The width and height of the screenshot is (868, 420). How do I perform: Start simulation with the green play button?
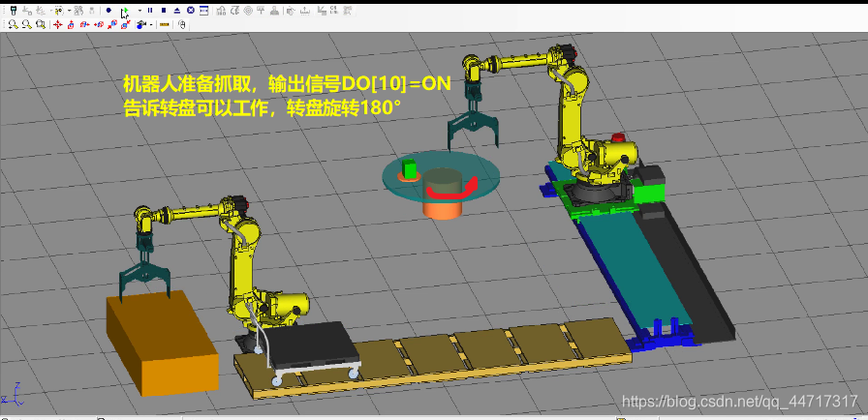point(126,11)
